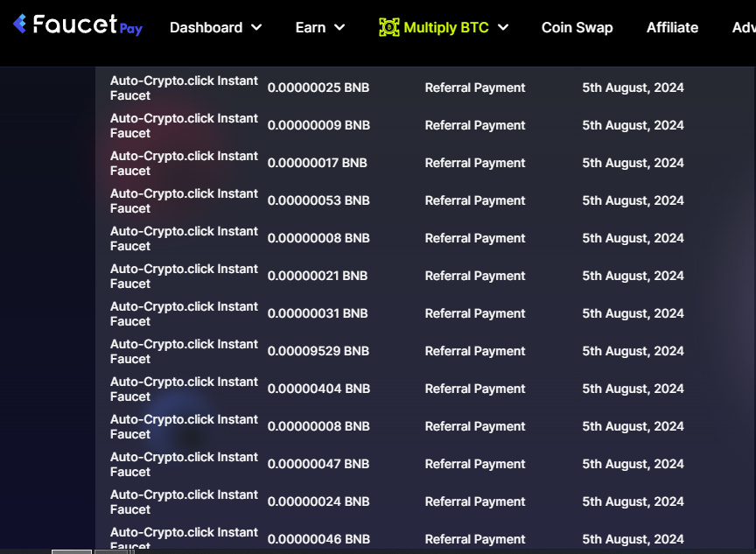
Task: Click the faucet name in the 0.00000024 BNB row
Action: point(184,501)
